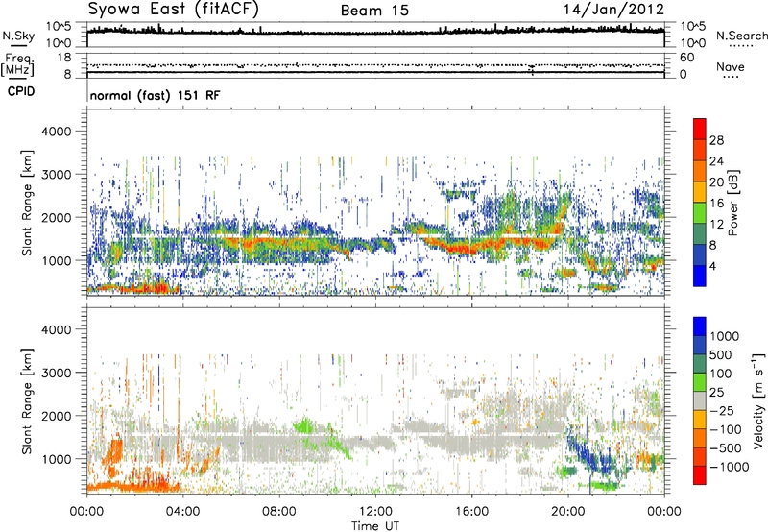Click the "100" label on velocity colorbar
This screenshot has height=532, width=768.
(721, 374)
